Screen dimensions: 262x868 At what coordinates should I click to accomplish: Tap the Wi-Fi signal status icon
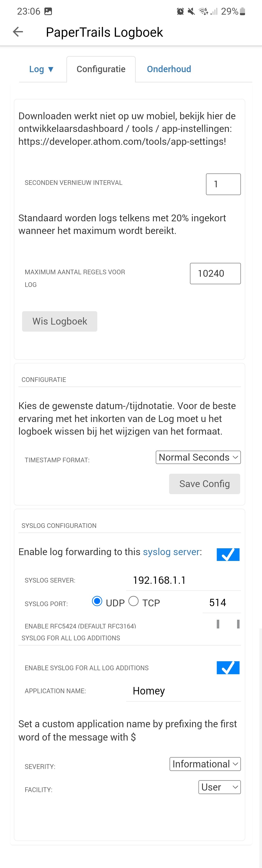click(203, 11)
